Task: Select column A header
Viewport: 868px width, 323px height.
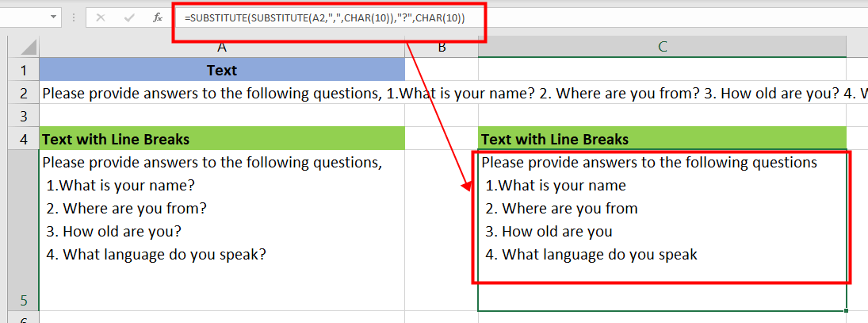Action: tap(221, 48)
